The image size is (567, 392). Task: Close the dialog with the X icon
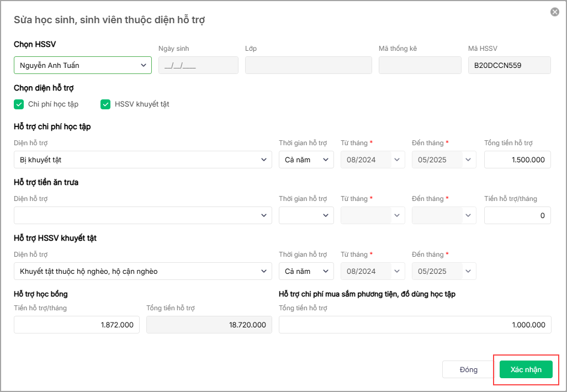coord(555,12)
